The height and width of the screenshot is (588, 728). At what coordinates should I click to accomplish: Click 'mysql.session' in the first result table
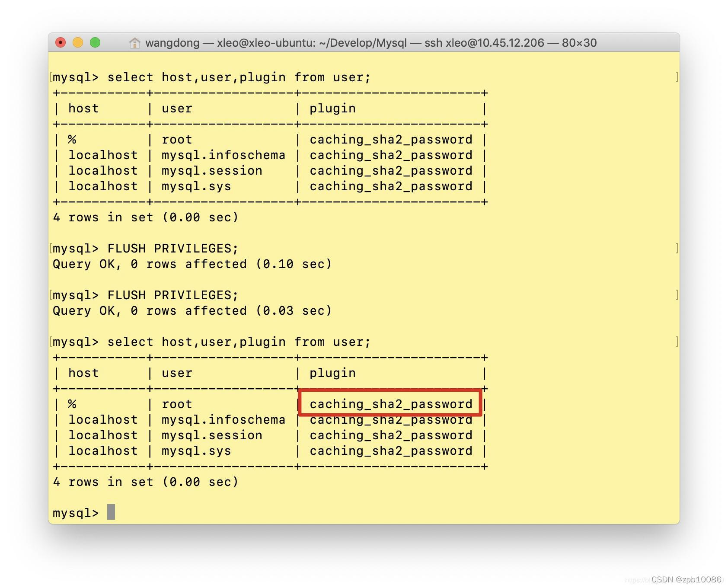tap(212, 171)
